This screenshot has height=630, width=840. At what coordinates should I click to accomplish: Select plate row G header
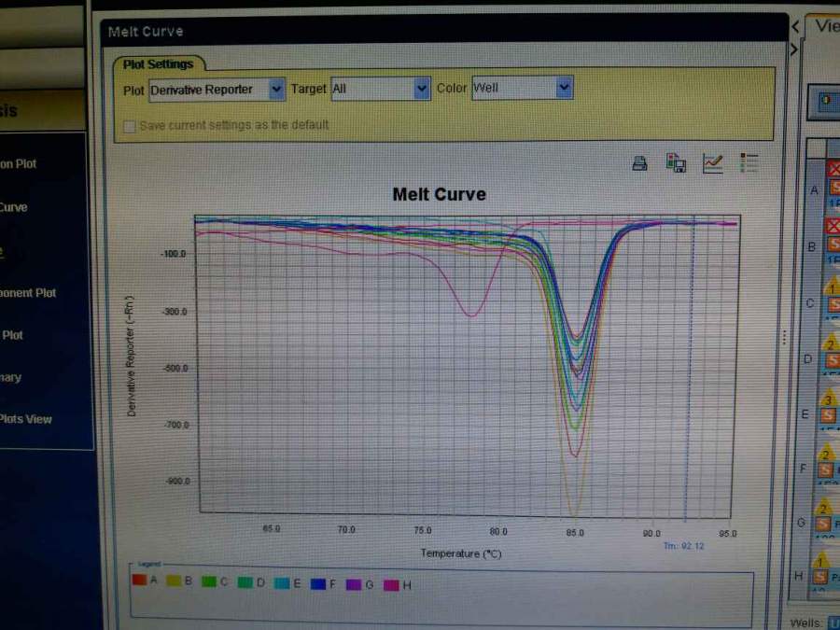point(801,523)
